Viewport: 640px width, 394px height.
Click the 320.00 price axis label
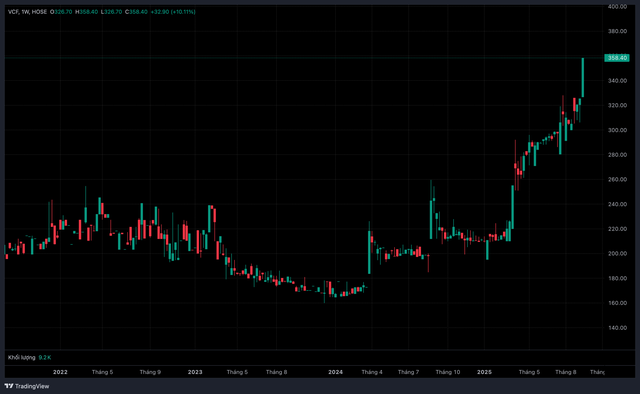(x=617, y=105)
